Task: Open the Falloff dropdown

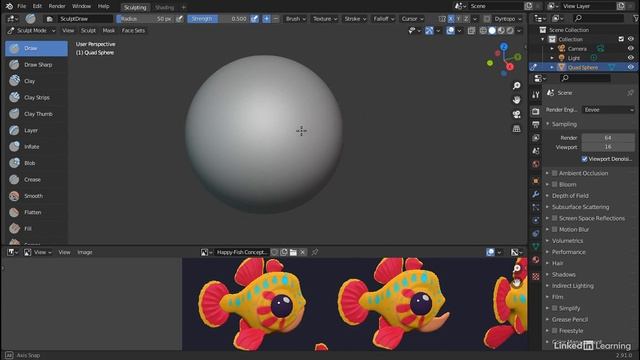Action: [x=384, y=19]
